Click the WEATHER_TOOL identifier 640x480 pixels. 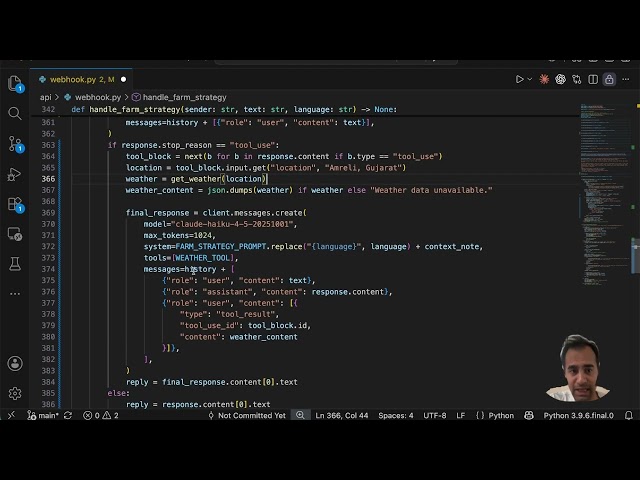tap(204, 258)
